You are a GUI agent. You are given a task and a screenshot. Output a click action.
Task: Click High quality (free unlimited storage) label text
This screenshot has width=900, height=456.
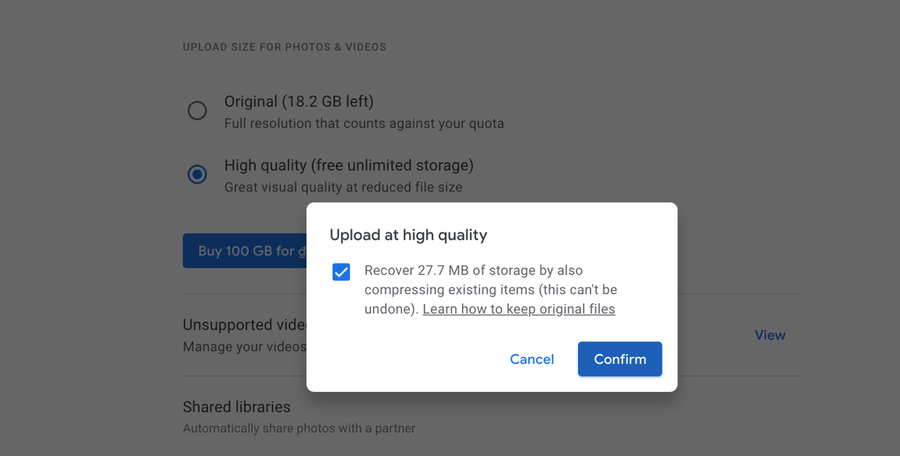(348, 165)
